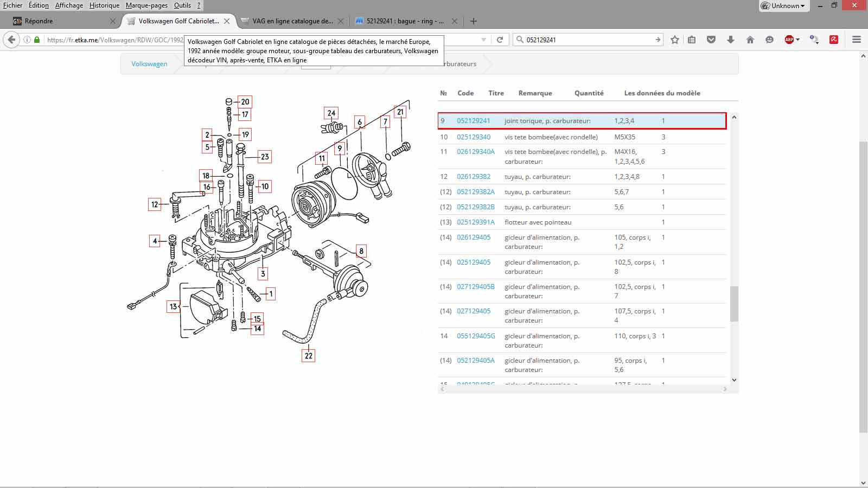Click the Adblock Plus icon
The width and height of the screenshot is (868, 488).
pyautogui.click(x=789, y=40)
